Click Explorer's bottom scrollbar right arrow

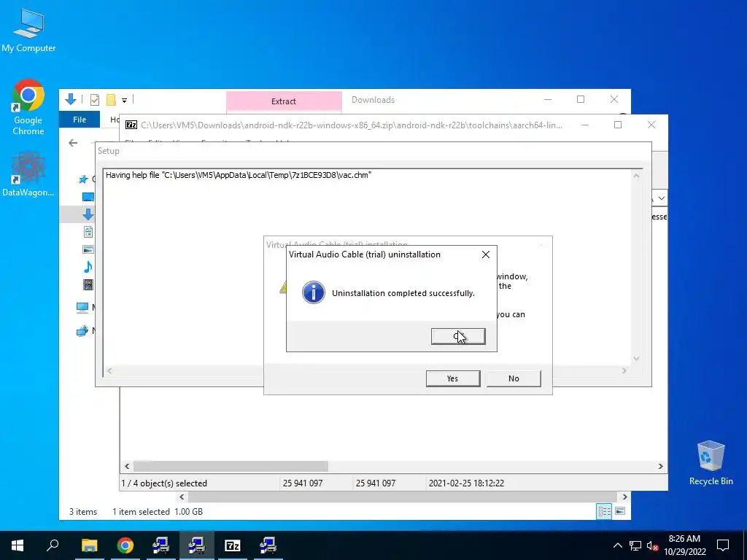coord(624,497)
